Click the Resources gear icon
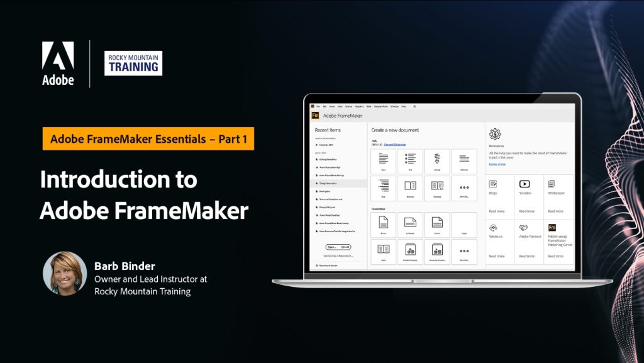 495,134
